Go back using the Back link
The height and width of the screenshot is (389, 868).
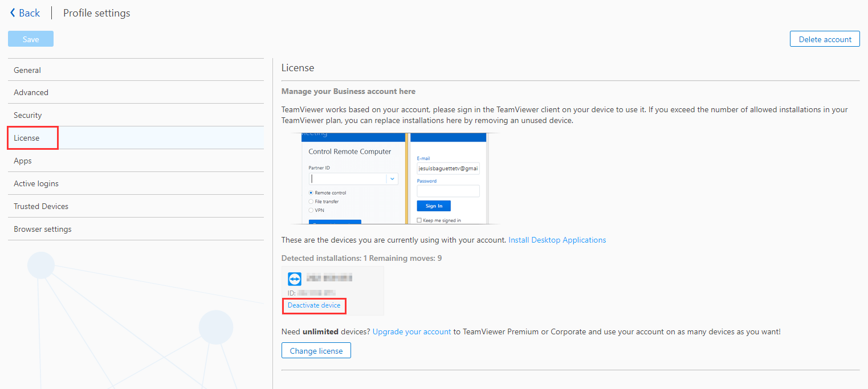(x=25, y=13)
